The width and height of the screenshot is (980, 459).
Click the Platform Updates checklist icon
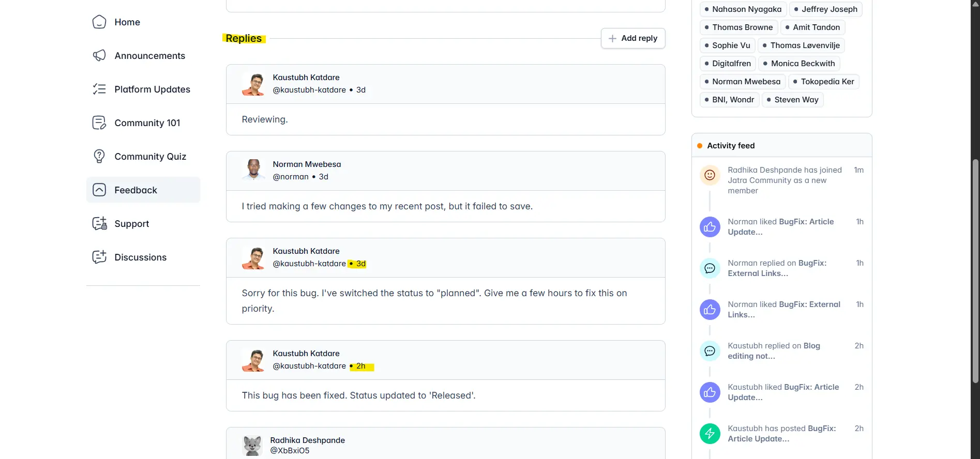point(99,89)
